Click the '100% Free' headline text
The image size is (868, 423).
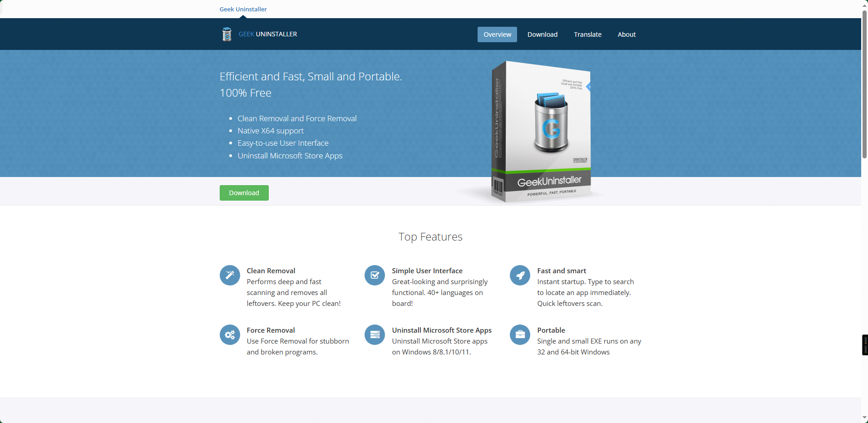246,93
